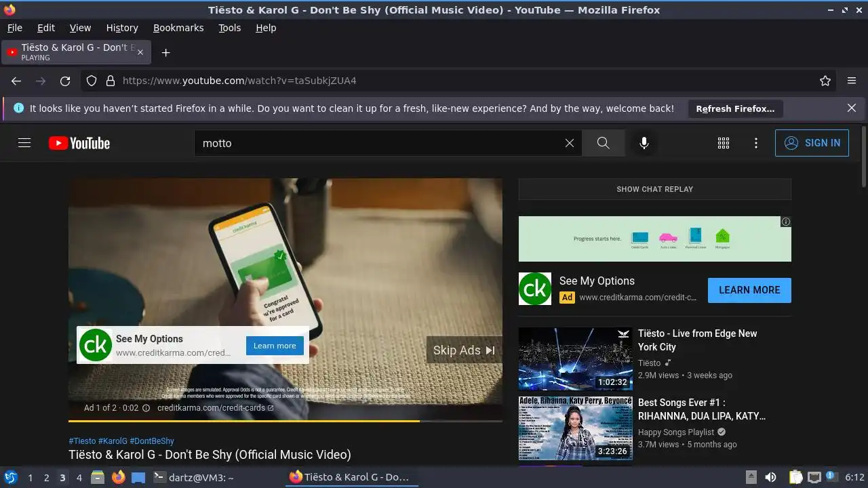Open Best Songs Ever #1 thumbnail
The width and height of the screenshot is (868, 488).
point(576,428)
